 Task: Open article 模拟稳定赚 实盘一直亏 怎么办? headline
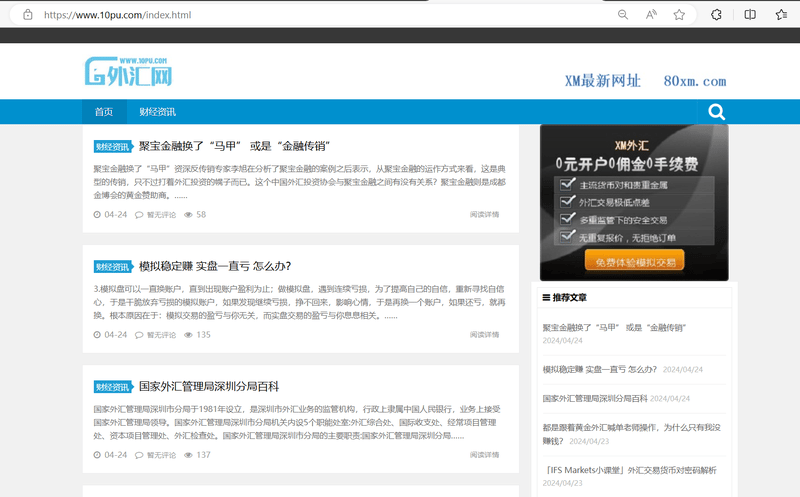coord(215,266)
